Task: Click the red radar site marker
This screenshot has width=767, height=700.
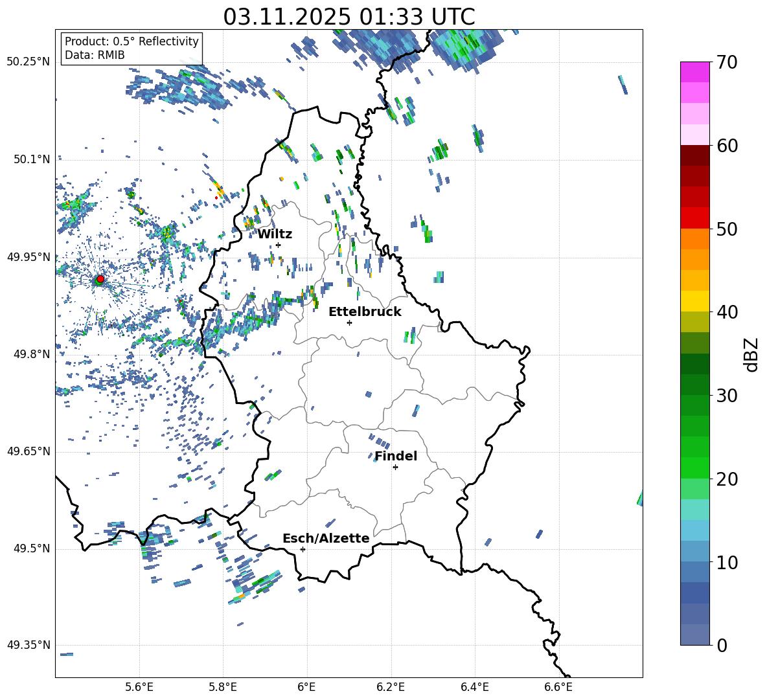Action: click(100, 279)
